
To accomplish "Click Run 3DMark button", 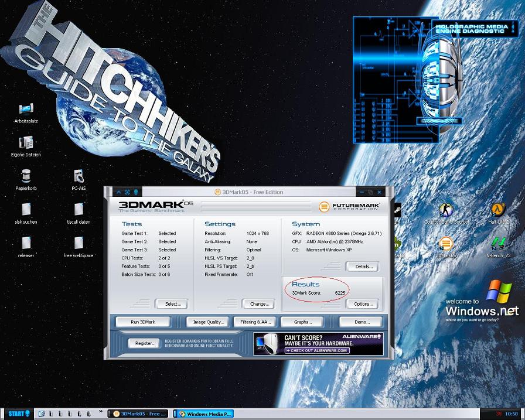I will (x=143, y=322).
